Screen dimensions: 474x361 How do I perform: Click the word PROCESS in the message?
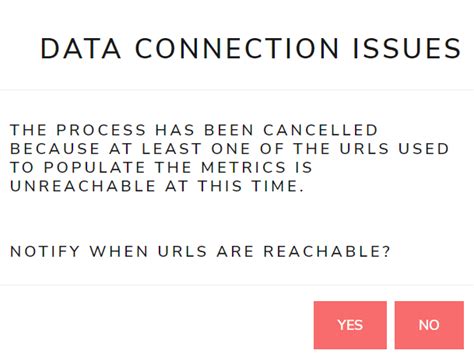coord(101,130)
